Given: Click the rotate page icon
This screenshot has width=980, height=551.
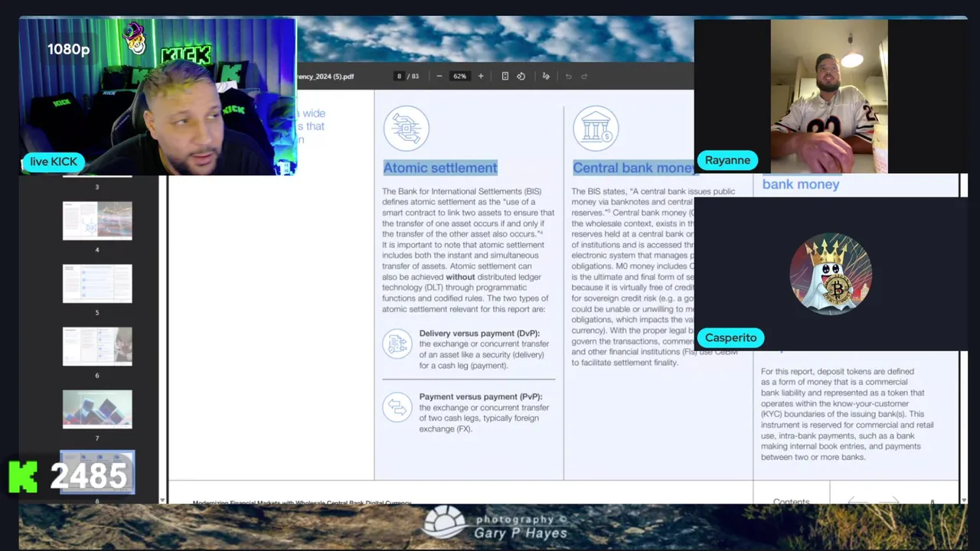Looking at the screenshot, I should point(521,76).
